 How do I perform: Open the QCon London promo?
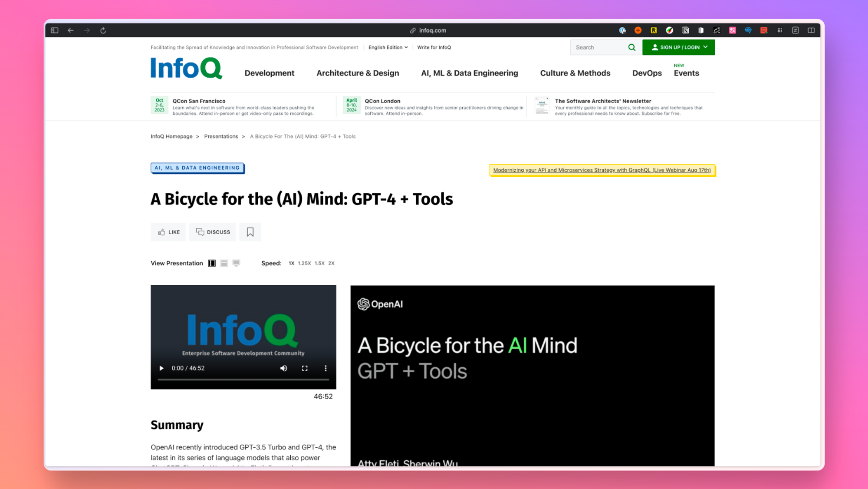[382, 101]
